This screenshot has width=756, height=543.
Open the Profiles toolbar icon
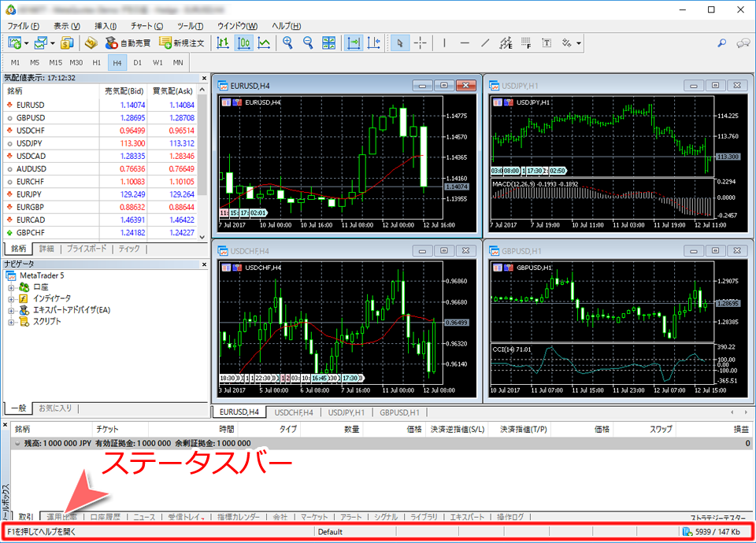[40, 42]
